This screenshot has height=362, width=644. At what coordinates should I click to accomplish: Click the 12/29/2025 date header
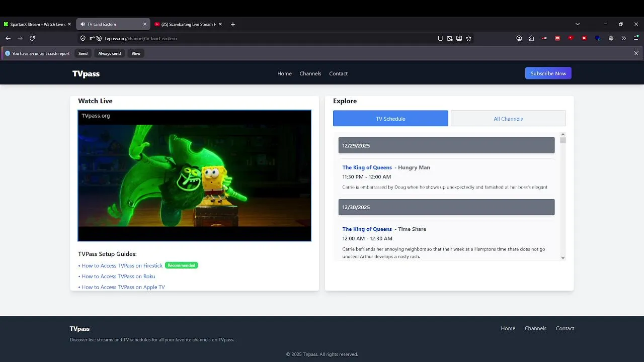coord(447,145)
